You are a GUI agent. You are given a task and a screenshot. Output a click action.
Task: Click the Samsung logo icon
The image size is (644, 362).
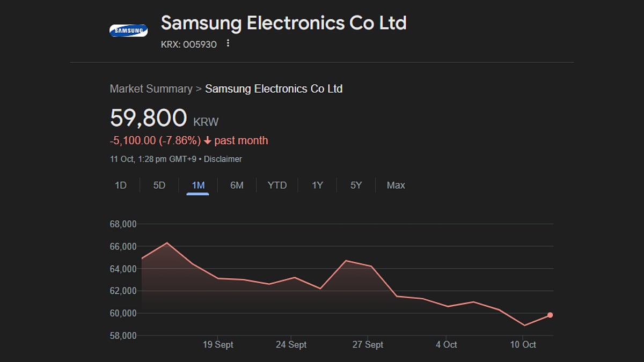(x=128, y=31)
